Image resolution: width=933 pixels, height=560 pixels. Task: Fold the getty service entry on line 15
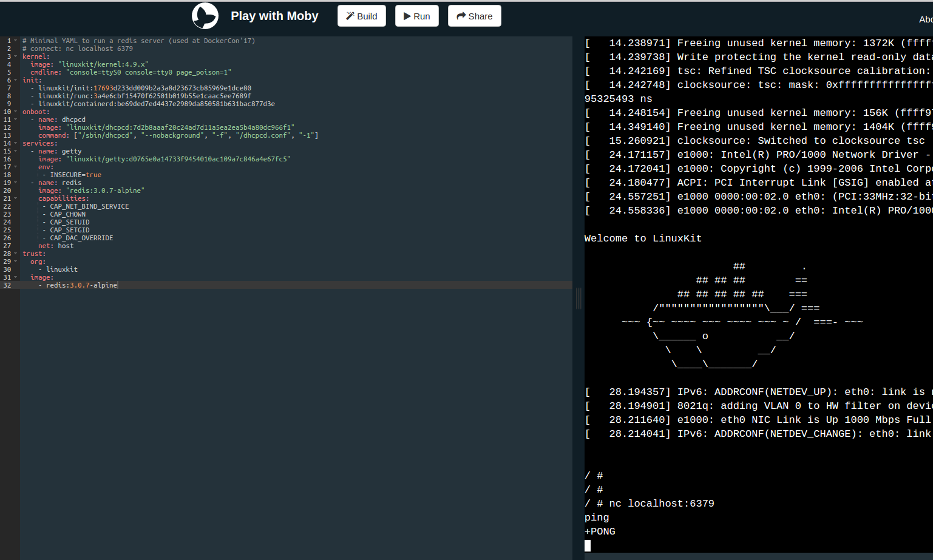tap(16, 151)
